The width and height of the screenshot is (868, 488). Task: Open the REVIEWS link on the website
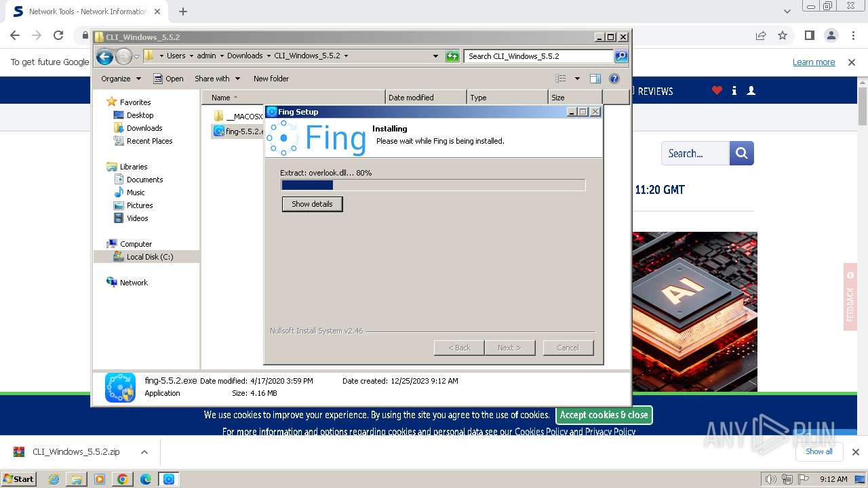tap(655, 91)
